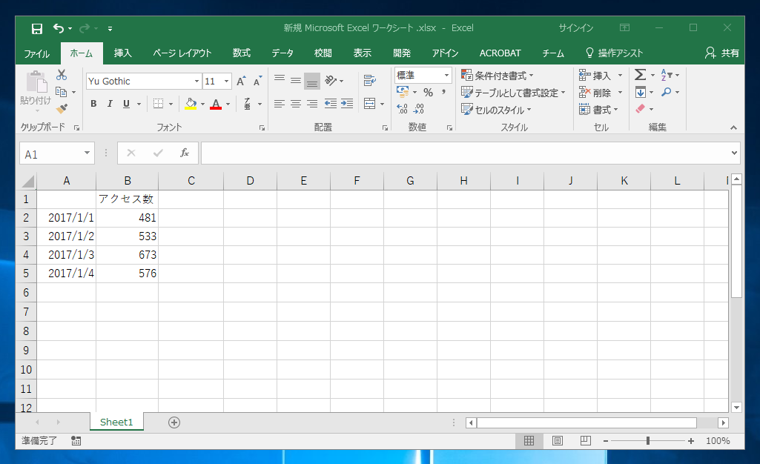Set bottom vertical alignment
The image size is (760, 464).
312,81
